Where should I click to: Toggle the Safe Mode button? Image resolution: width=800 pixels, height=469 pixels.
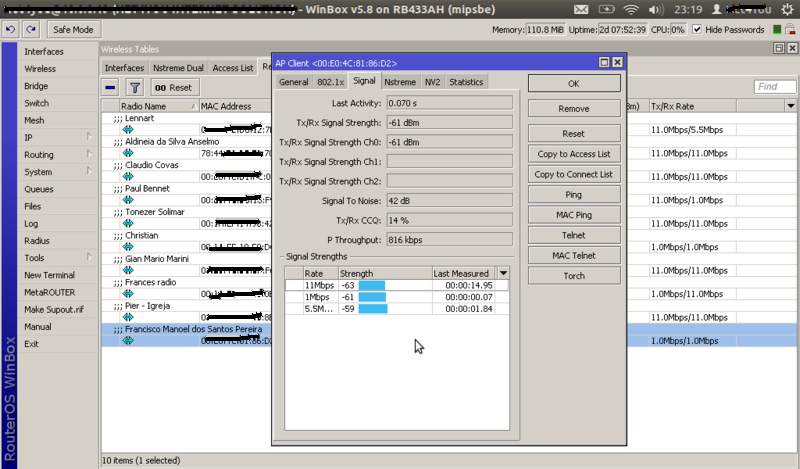point(73,30)
